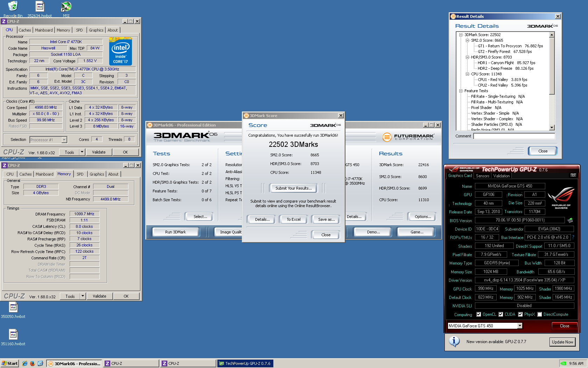
Task: Click the Comment field in Result Details
Action: pyautogui.click(x=514, y=136)
